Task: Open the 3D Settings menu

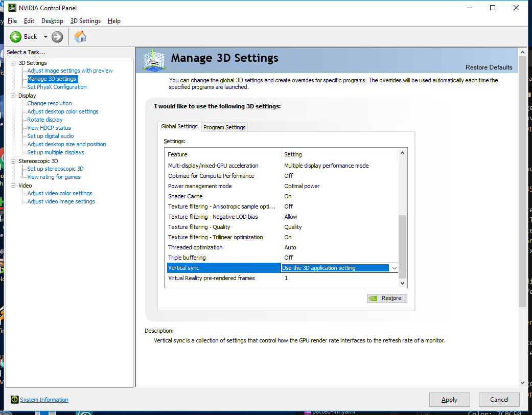Action: (x=85, y=21)
